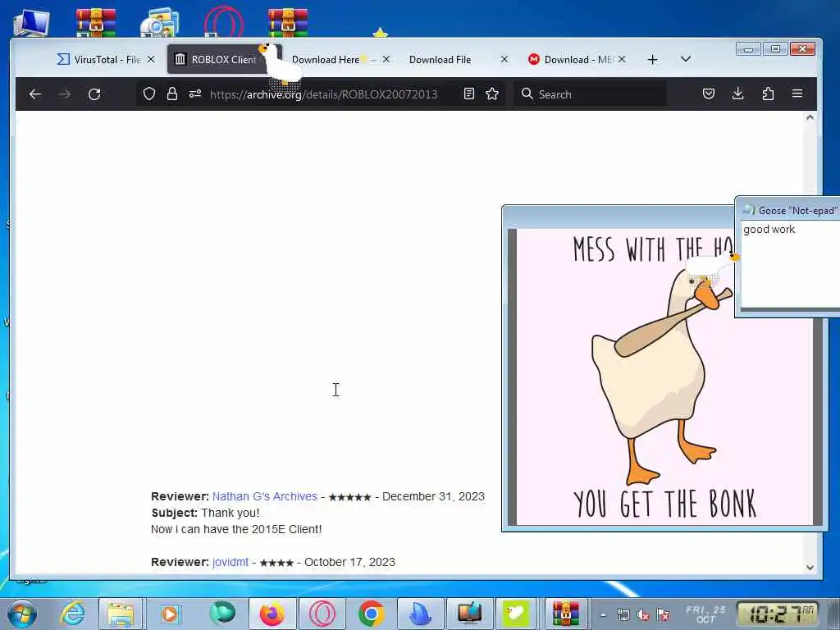Open the tracking protection shield icon
The height and width of the screenshot is (630, 840).
pos(149,94)
